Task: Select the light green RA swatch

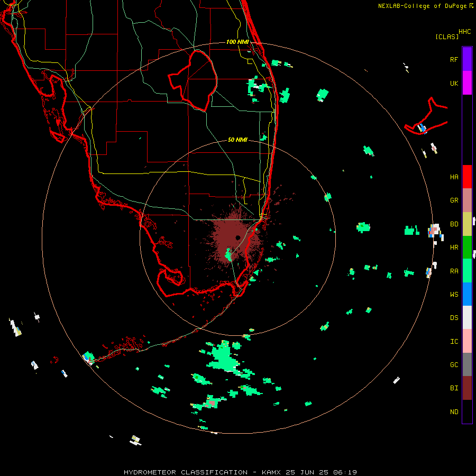Action: [x=467, y=271]
